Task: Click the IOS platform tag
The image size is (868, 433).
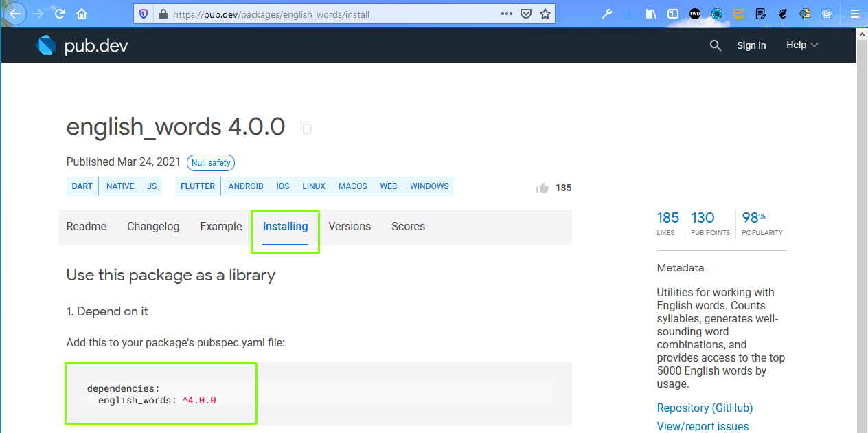Action: click(x=283, y=186)
